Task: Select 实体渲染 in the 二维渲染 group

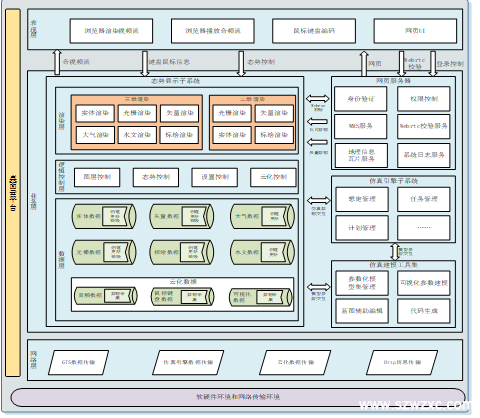Action: [x=232, y=135]
